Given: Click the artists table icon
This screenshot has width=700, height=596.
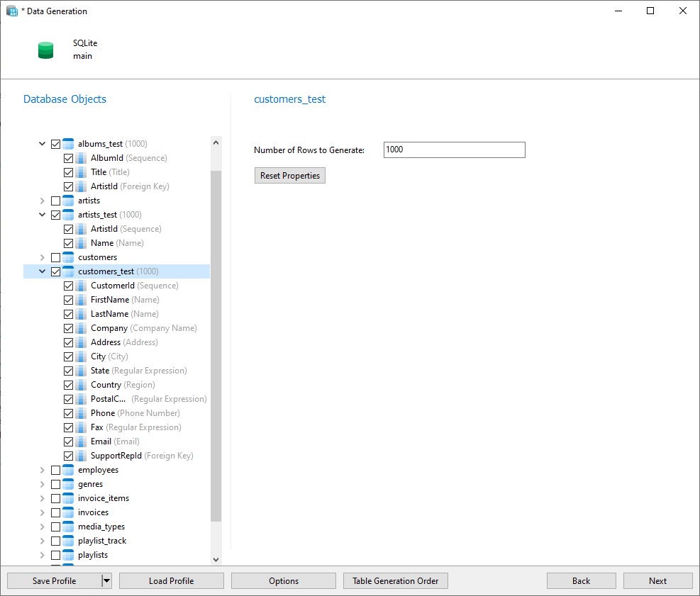Looking at the screenshot, I should 68,201.
